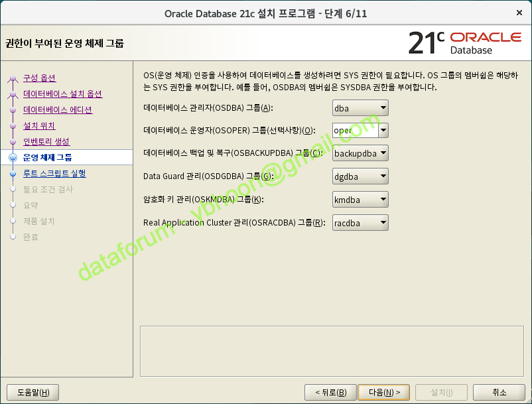The image size is (532, 404).
Task: Open the OSOPER group dropdown arrow
Action: tap(383, 131)
